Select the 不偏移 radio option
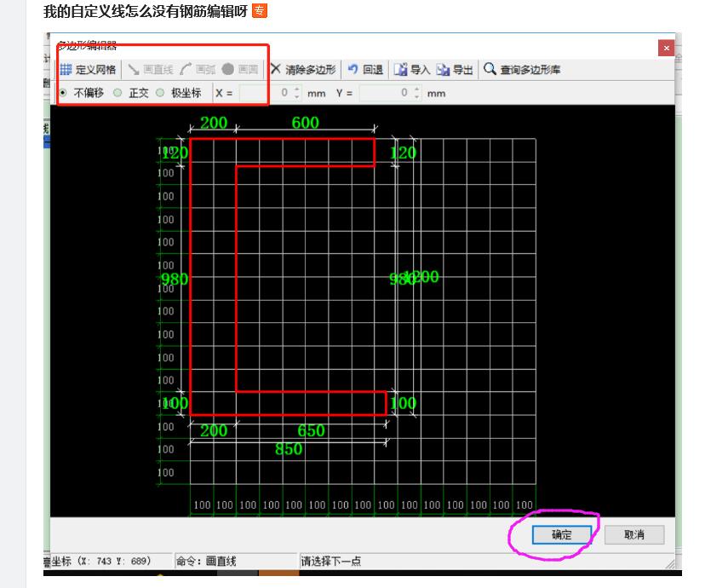This screenshot has height=588, width=728. 82,93
